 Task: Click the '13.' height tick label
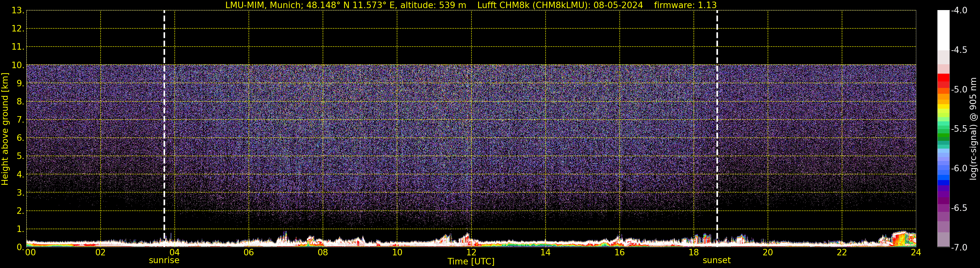[18, 11]
